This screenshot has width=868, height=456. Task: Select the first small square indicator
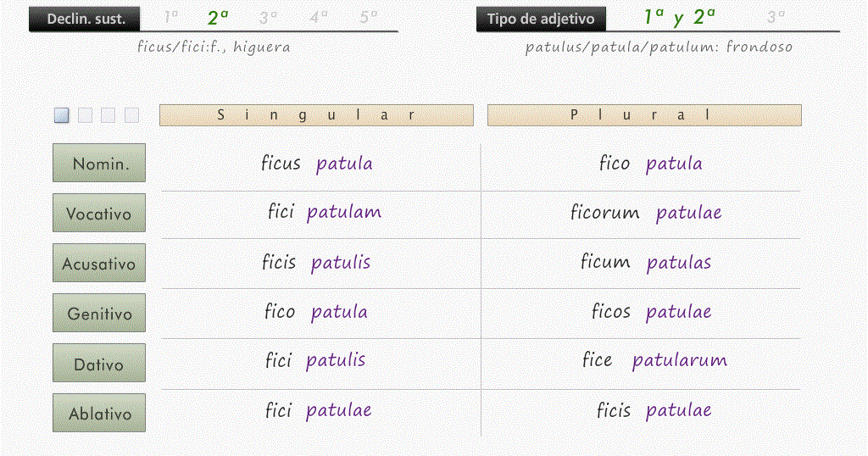[62, 115]
